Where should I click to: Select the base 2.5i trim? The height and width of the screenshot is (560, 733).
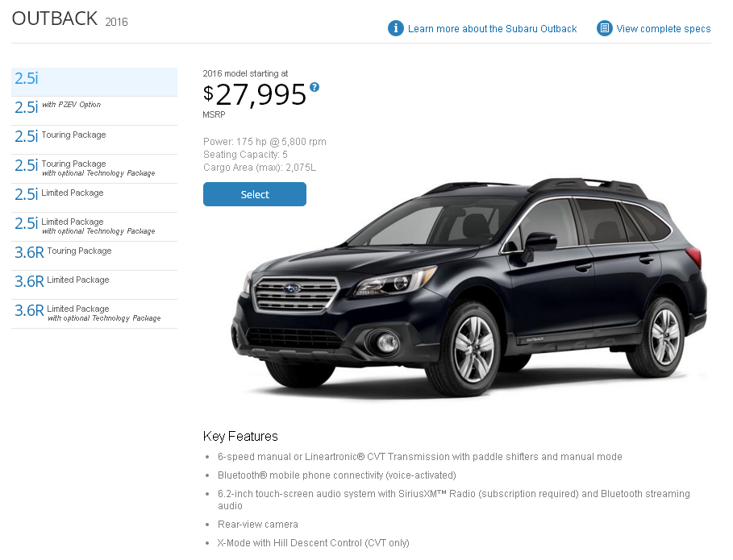coord(94,81)
